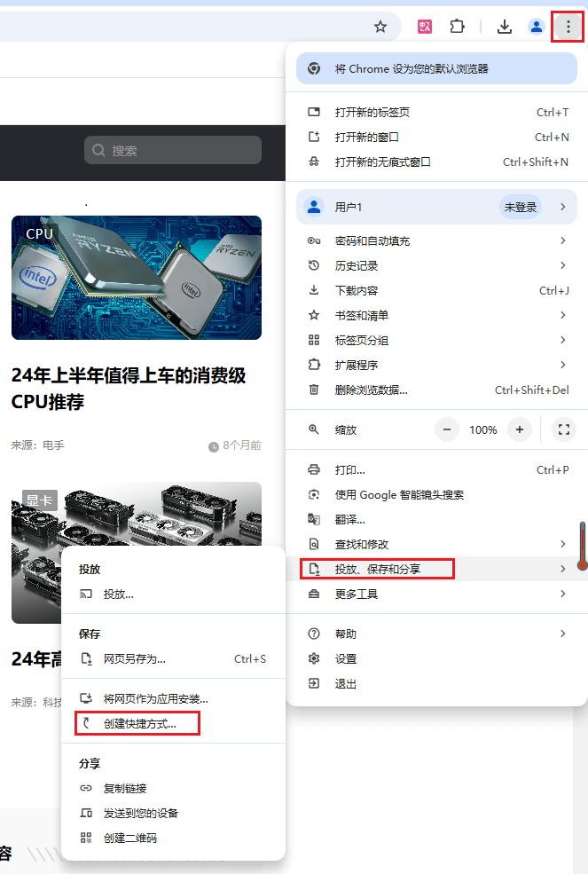The height and width of the screenshot is (874, 588).
Task: Click the cast icon beside 投放...
Action: point(86,594)
